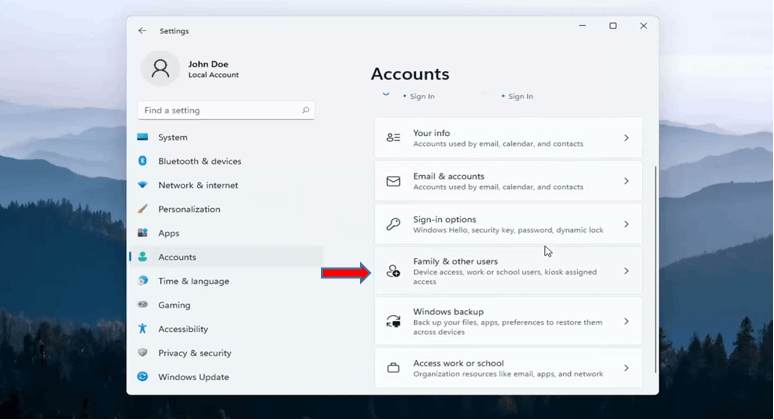Expand Your info with its chevron

pos(626,138)
